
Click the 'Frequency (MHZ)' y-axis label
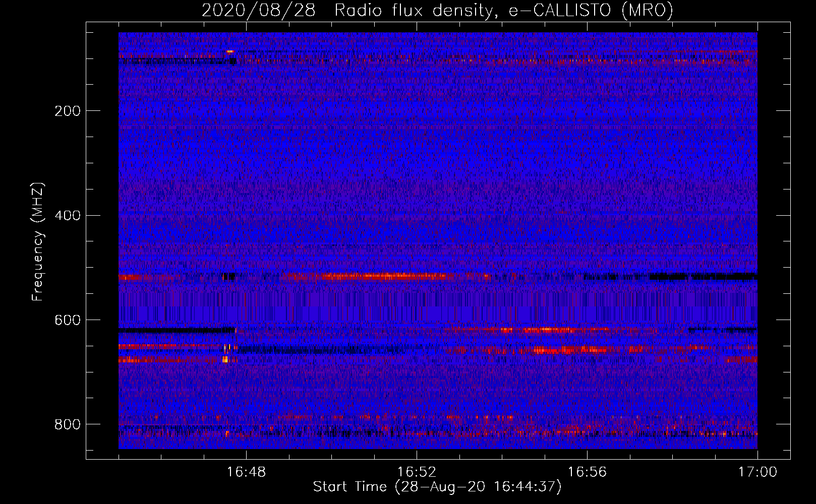[38, 241]
